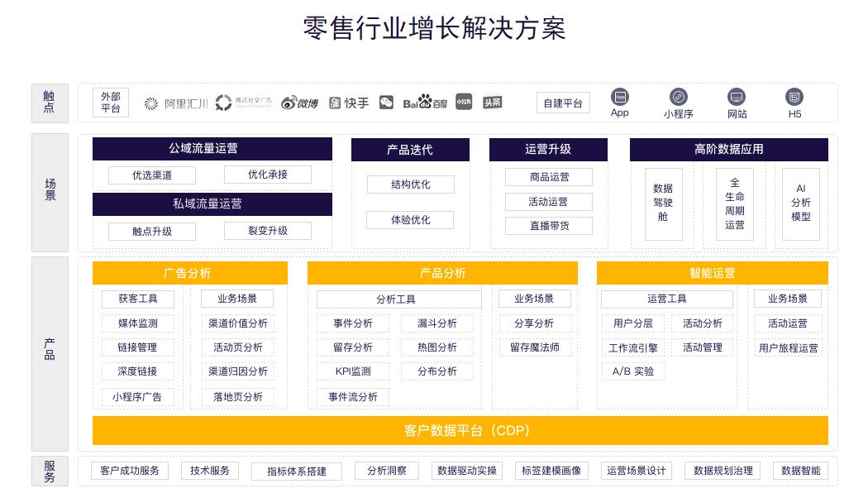This screenshot has width=868, height=498.
Task: Select the 网站 website monitor icon
Action: 737,97
